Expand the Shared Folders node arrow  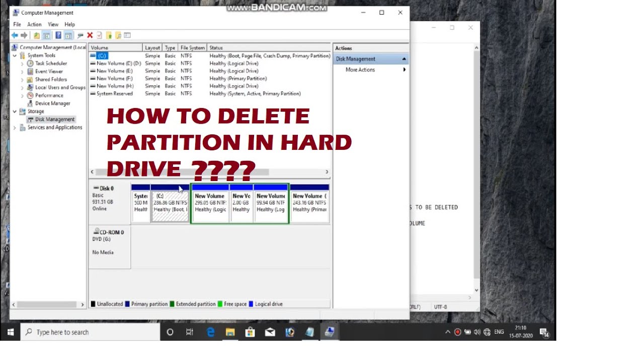pos(22,79)
